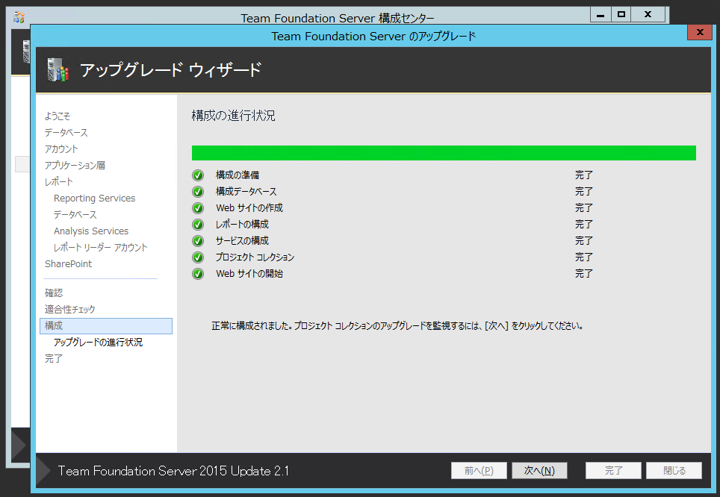The width and height of the screenshot is (720, 497).
Task: Select レポート in the sidebar
Action: pos(58,182)
